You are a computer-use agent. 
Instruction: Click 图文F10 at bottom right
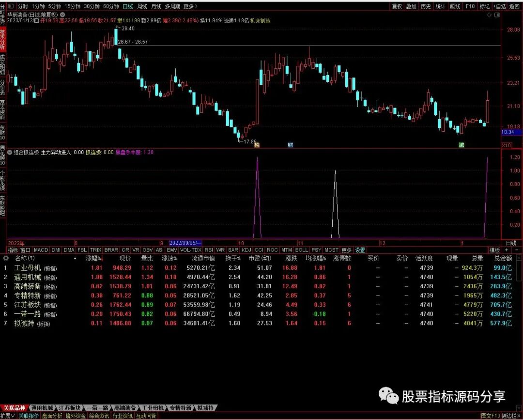point(490,416)
